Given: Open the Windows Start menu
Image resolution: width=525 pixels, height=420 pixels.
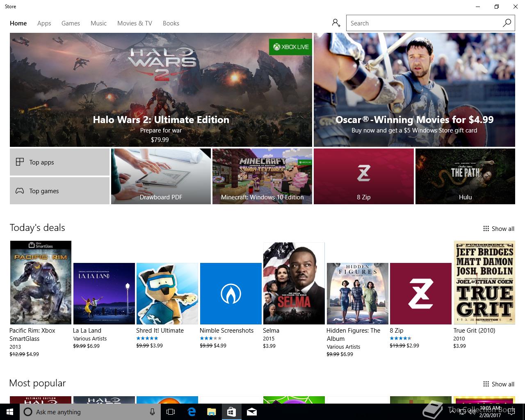Looking at the screenshot, I should pyautogui.click(x=9, y=412).
